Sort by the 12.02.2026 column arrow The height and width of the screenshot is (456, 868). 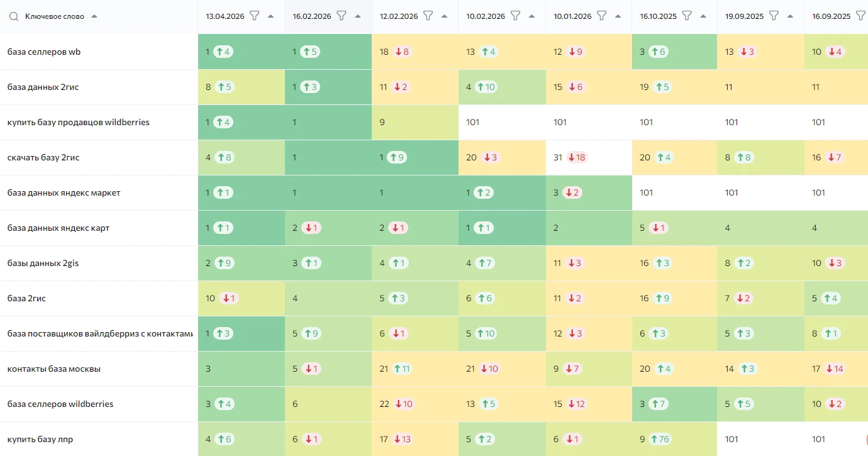coord(445,16)
